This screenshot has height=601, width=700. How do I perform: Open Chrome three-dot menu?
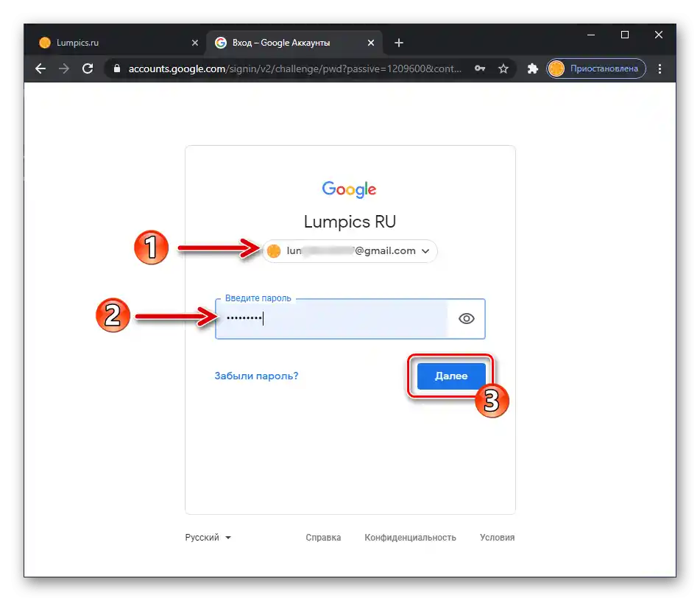pyautogui.click(x=660, y=68)
